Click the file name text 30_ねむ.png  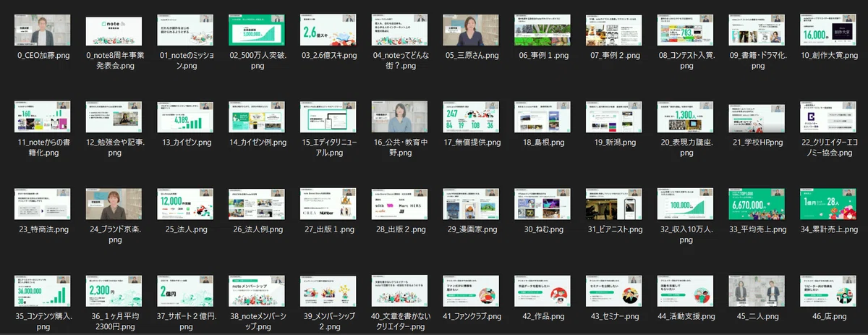pos(542,229)
